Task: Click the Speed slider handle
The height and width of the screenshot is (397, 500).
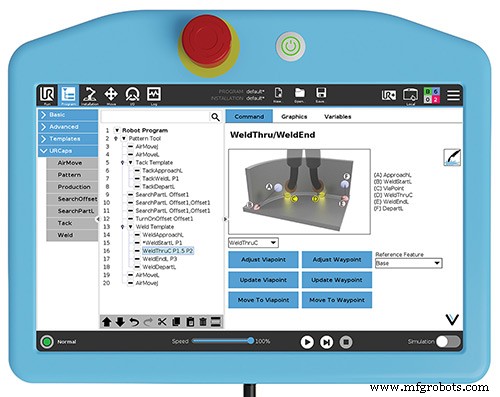Action: (x=251, y=341)
